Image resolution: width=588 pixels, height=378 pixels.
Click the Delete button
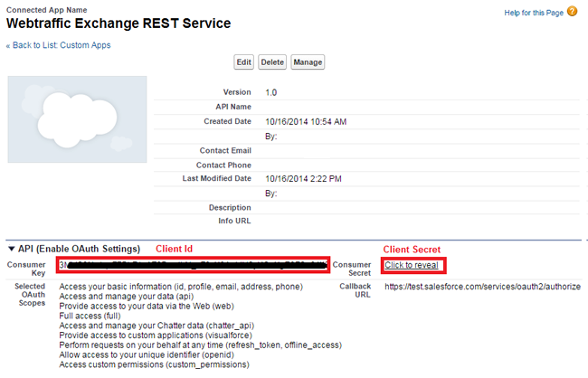(x=272, y=62)
